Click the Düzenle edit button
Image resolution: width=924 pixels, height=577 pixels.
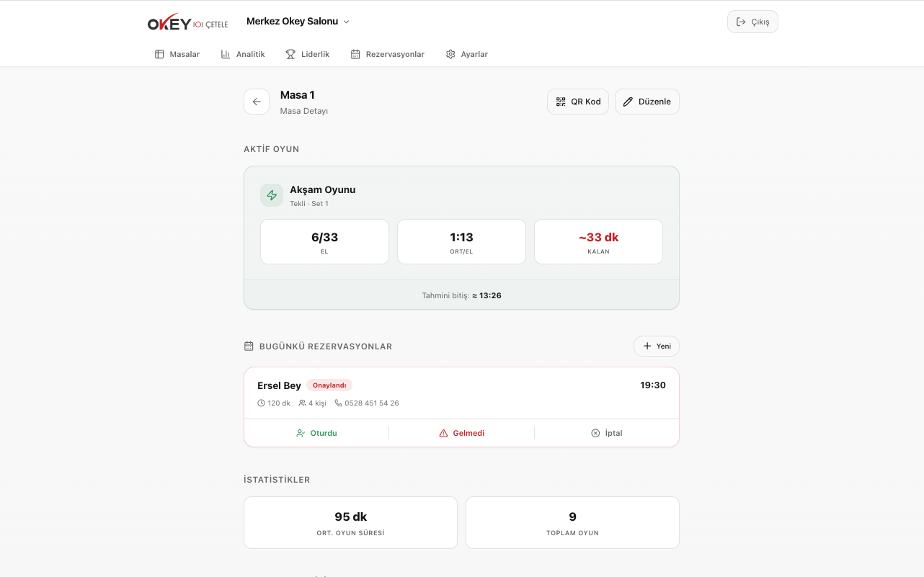[x=647, y=102]
